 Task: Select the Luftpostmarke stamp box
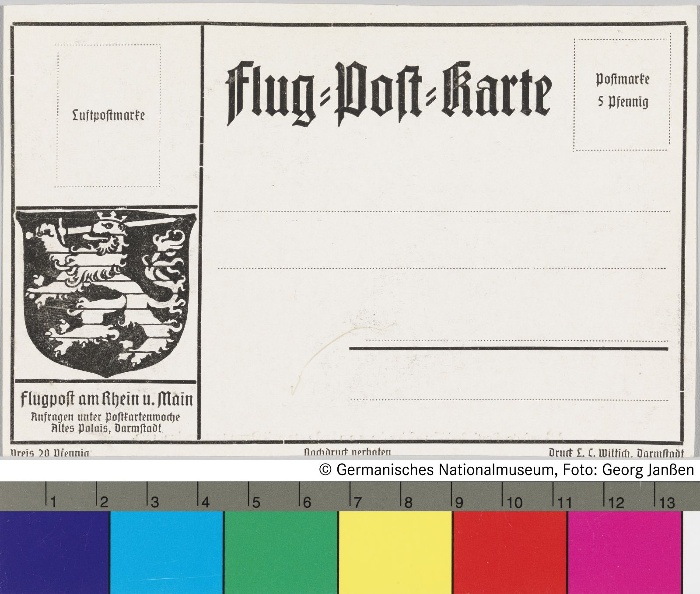(108, 115)
